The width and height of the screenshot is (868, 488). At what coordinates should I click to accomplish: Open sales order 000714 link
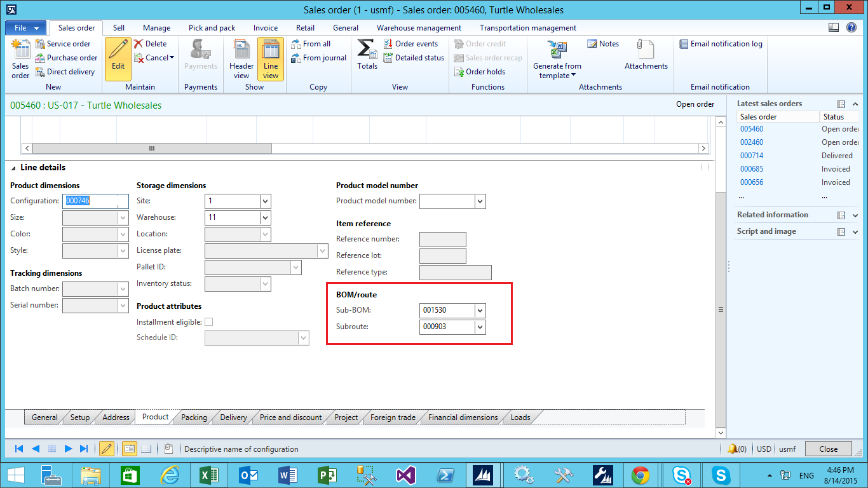[x=752, y=156]
